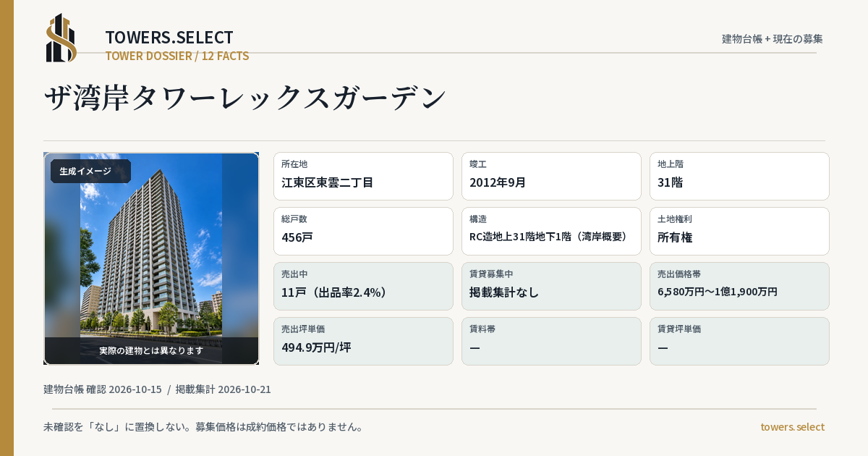Click the 生成イメージ badge on the photo
Image resolution: width=868 pixels, height=456 pixels.
[x=90, y=172]
